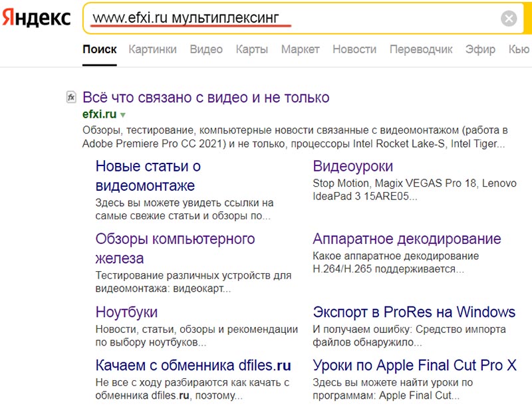
Task: Open 'Экспорт в ProRes на Windows' link
Action: coord(414,312)
